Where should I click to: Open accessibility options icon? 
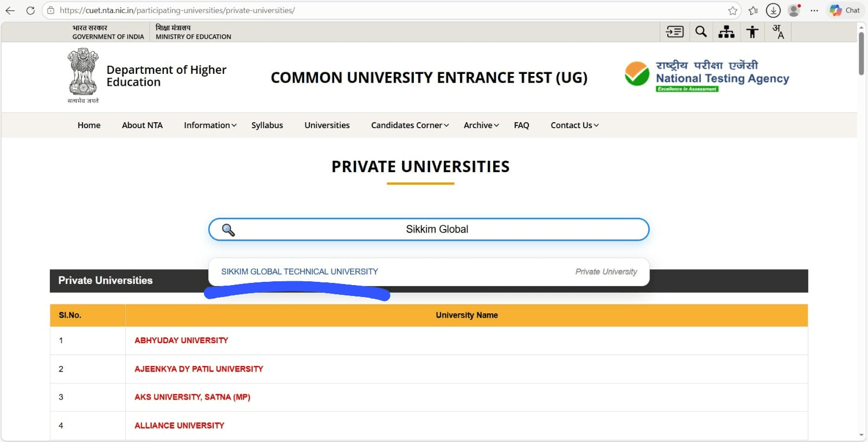pos(752,32)
